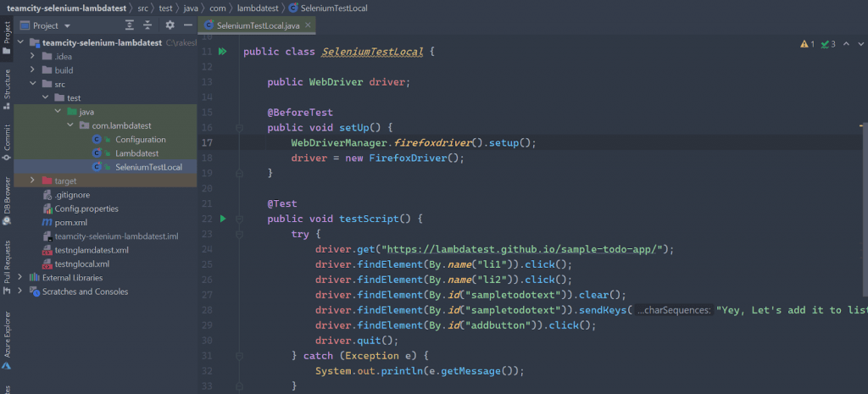Open the Lambdatest class file
The height and width of the screenshot is (394, 868).
(137, 153)
